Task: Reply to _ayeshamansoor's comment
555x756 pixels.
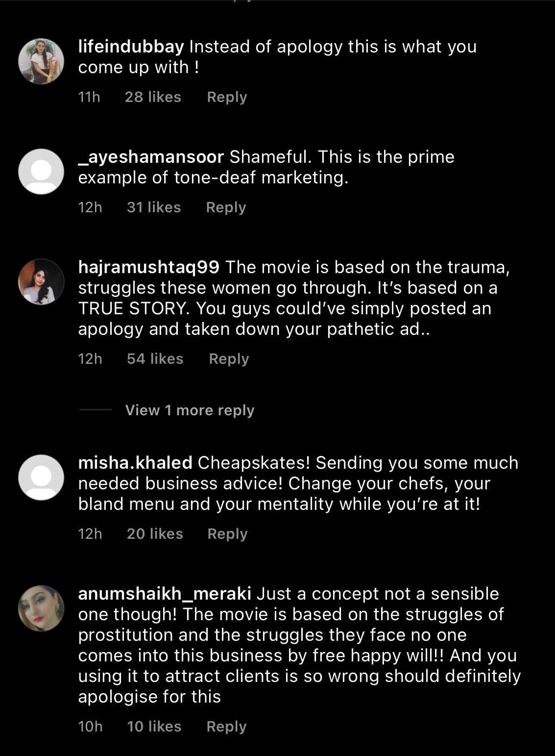Action: coord(226,207)
